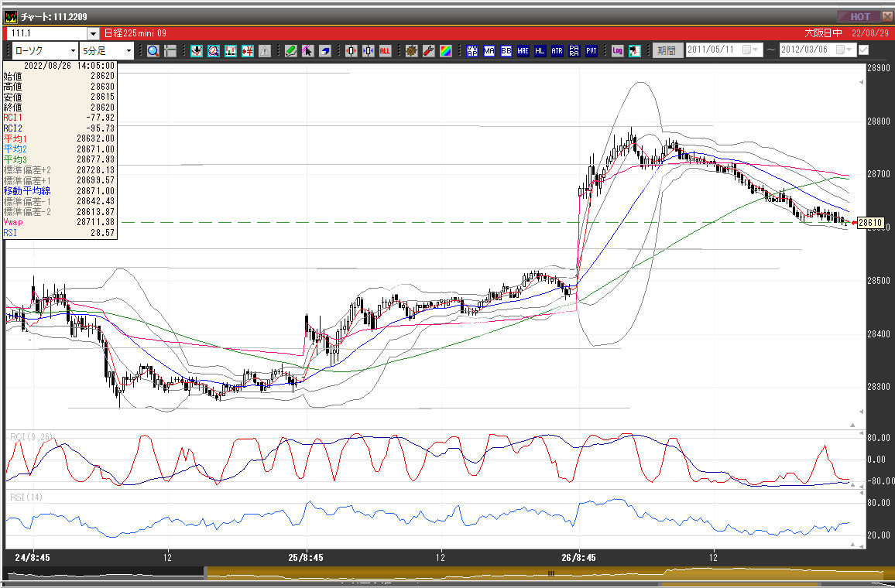Click the ALL display icon

(x=385, y=51)
